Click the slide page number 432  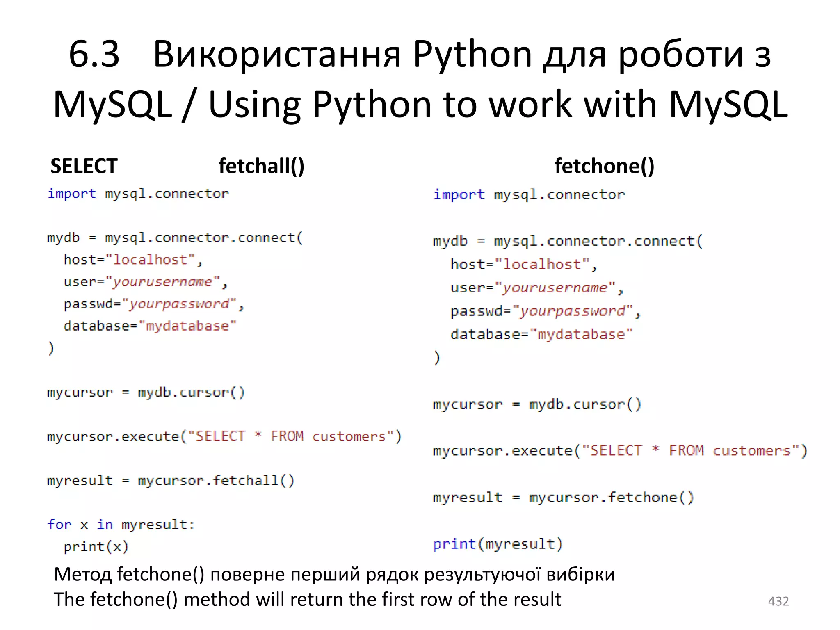(778, 601)
